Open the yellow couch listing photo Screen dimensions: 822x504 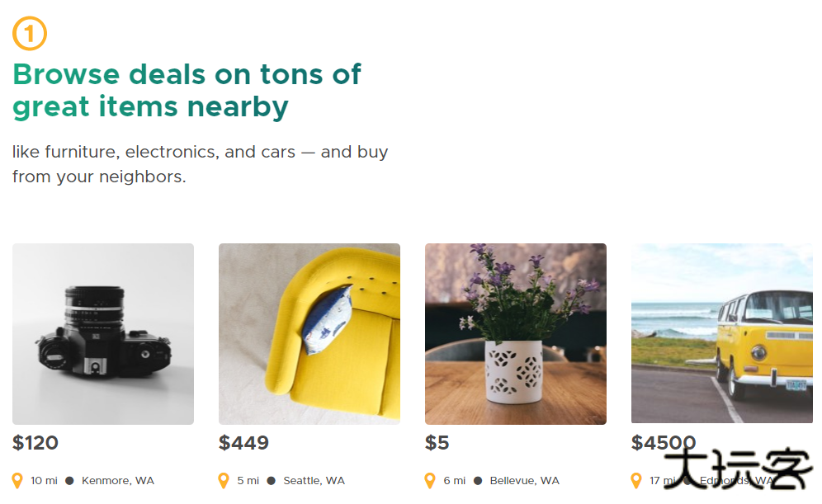coord(309,333)
